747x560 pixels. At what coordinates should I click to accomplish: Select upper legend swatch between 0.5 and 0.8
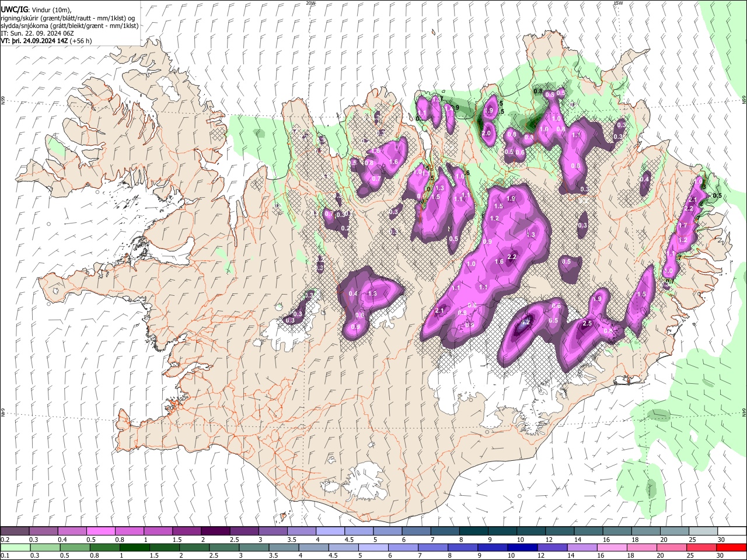click(100, 531)
